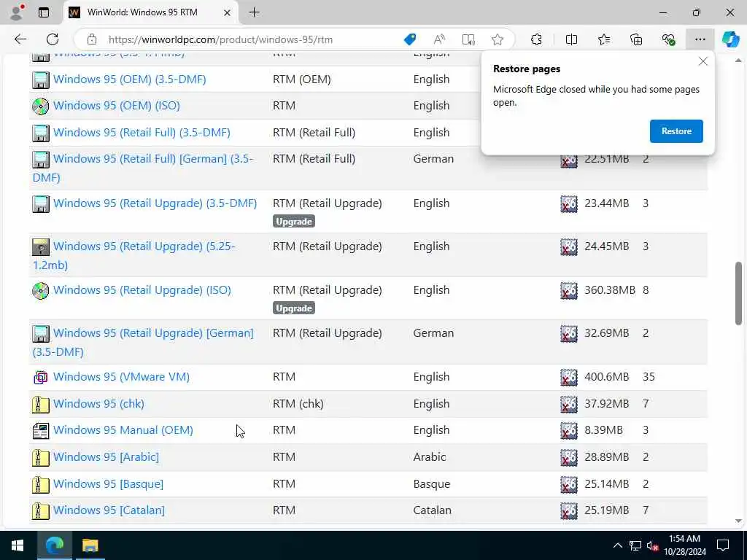Screen dimensions: 747x560
Task: Enter Immersive Reader mode
Action: pyautogui.click(x=468, y=39)
